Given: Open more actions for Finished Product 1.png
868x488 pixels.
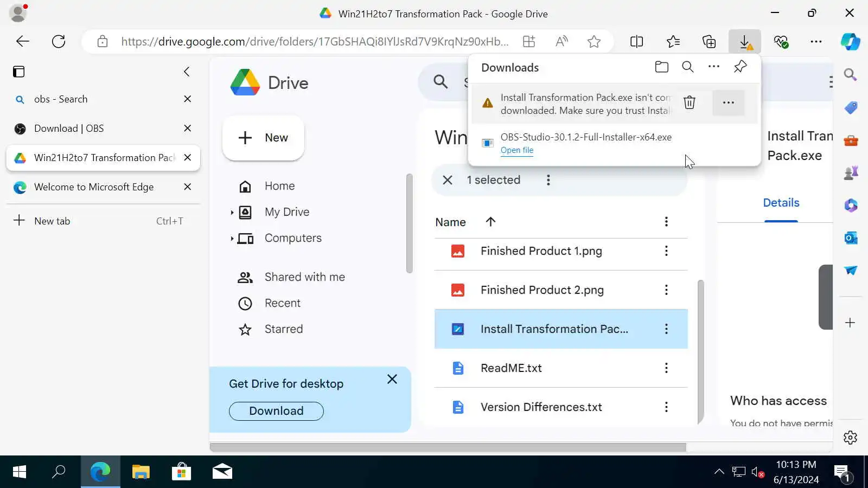Looking at the screenshot, I should tap(666, 251).
